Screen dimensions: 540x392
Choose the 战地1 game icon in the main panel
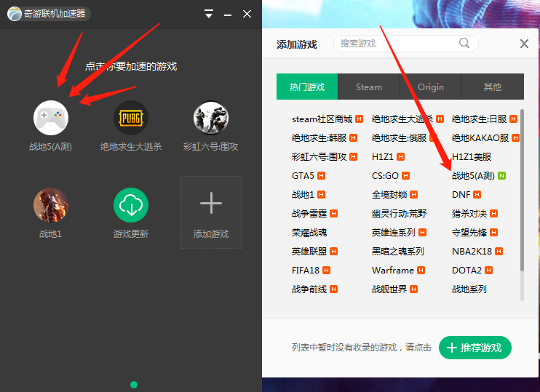51,205
